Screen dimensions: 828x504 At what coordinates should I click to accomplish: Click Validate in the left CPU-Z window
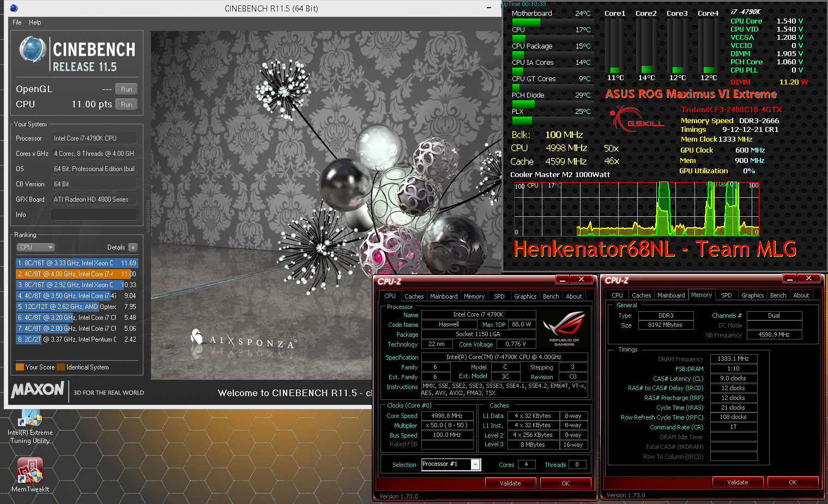(511, 483)
